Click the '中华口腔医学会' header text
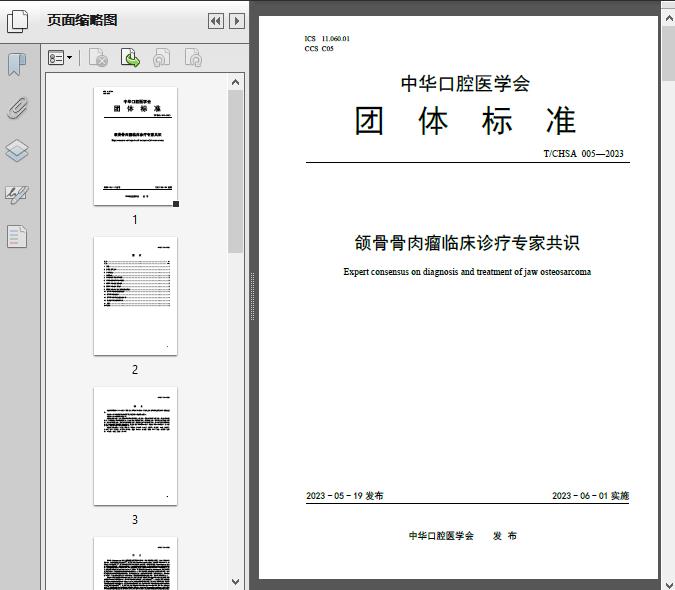 pos(465,83)
